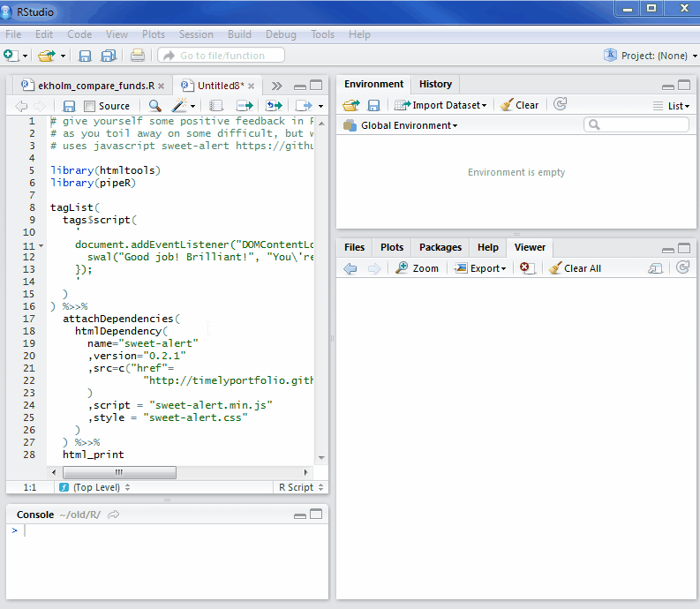This screenshot has width=700, height=609.
Task: Show more open source tabs chevron
Action: click(277, 86)
